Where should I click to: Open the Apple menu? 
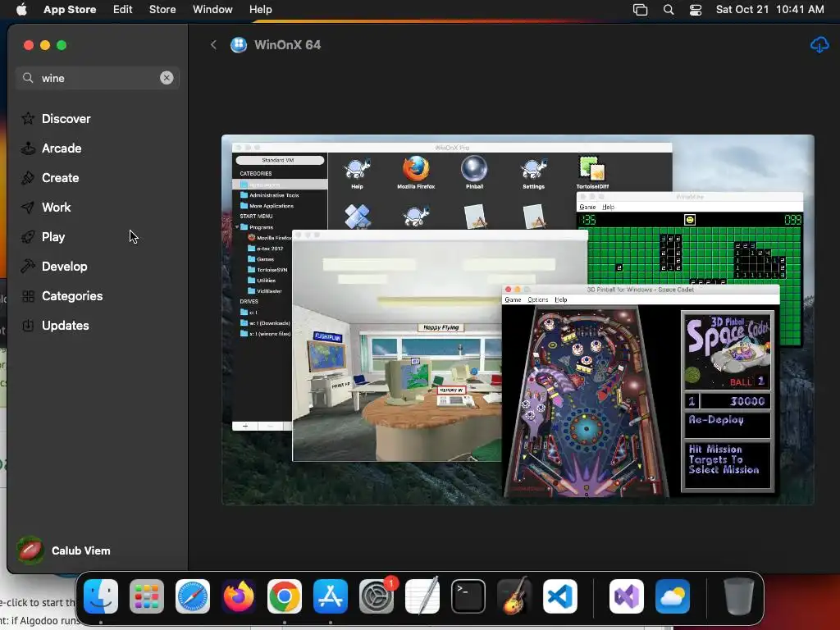point(21,9)
